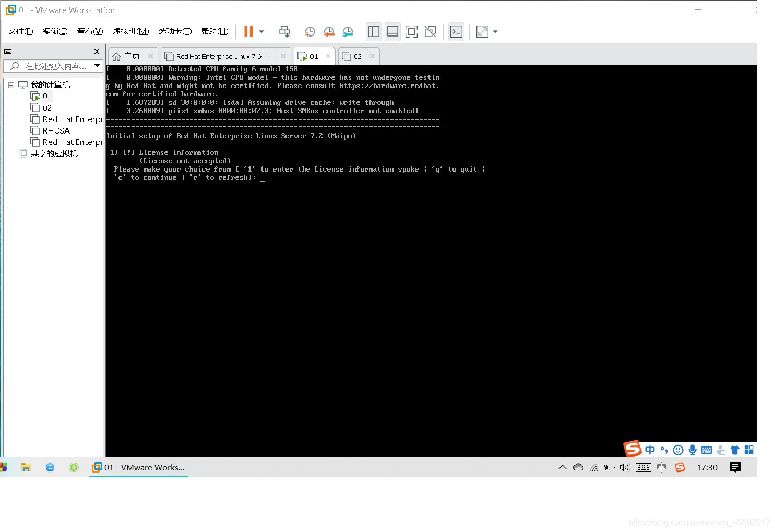Click the Sogou input method logo
The image size is (775, 532).
pyautogui.click(x=633, y=449)
